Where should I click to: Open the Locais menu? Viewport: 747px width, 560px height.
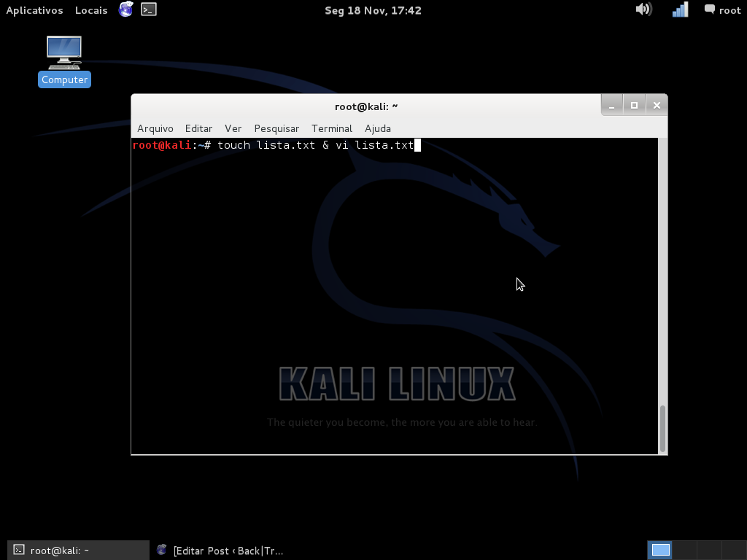pyautogui.click(x=91, y=10)
